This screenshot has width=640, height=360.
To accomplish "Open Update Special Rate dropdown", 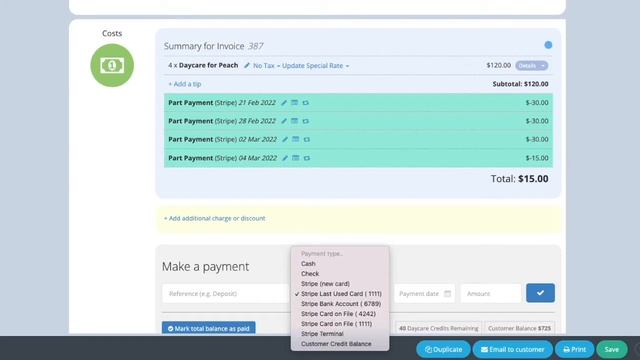I will 316,66.
